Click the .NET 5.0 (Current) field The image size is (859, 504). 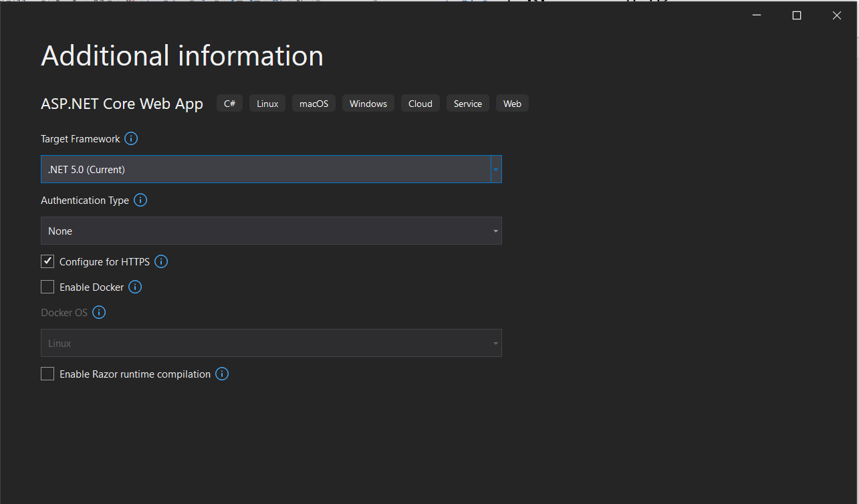(265, 170)
